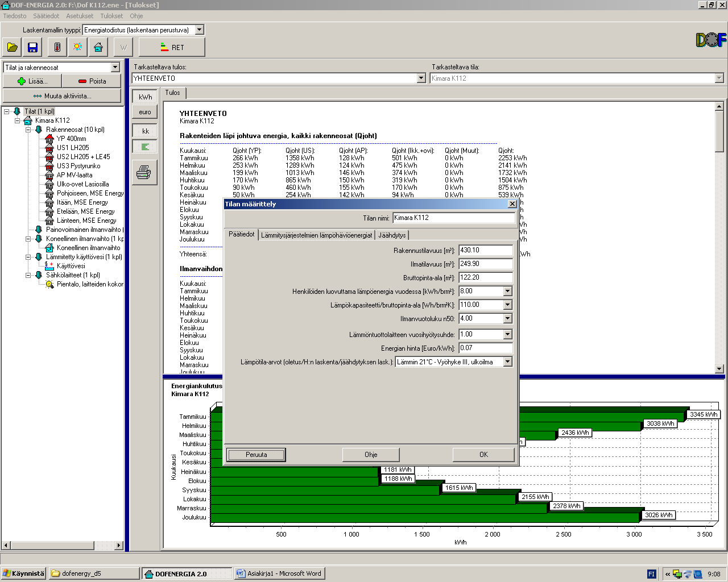Image resolution: width=728 pixels, height=582 pixels.
Task: Click the Kimara K112 house icon in tree
Action: click(28, 120)
